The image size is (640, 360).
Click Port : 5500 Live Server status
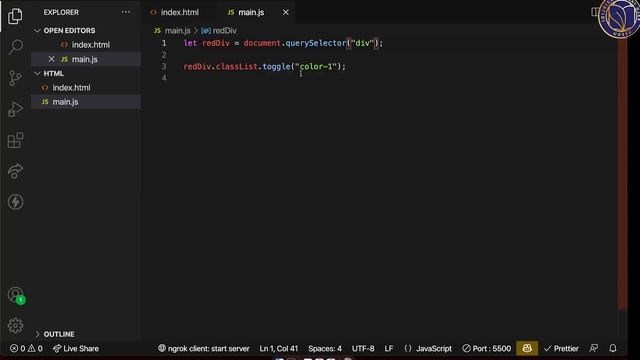click(487, 349)
